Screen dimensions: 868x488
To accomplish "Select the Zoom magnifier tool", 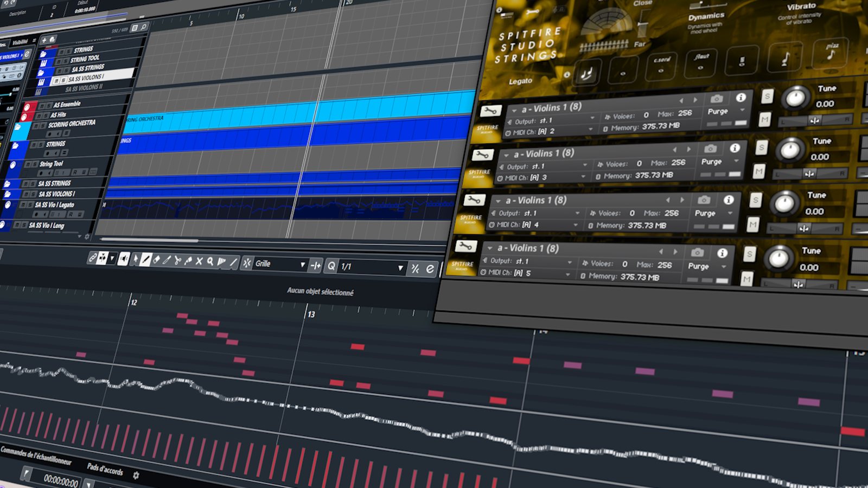I will [210, 261].
